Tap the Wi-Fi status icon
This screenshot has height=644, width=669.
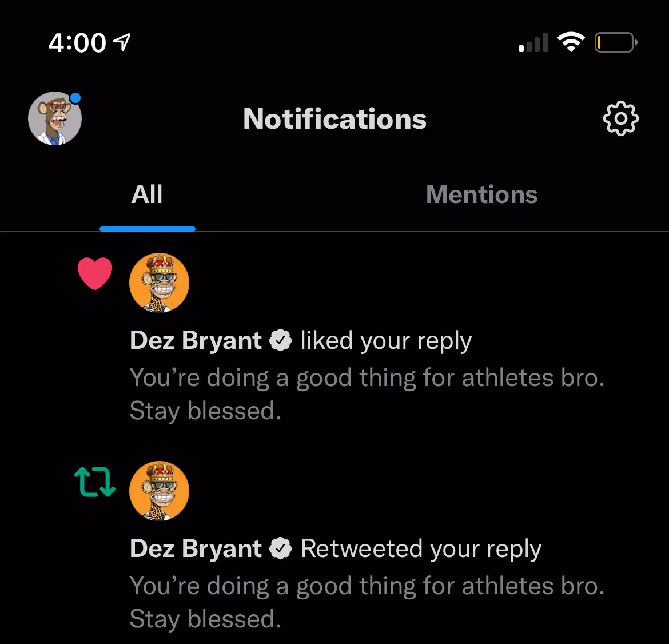coord(571,42)
